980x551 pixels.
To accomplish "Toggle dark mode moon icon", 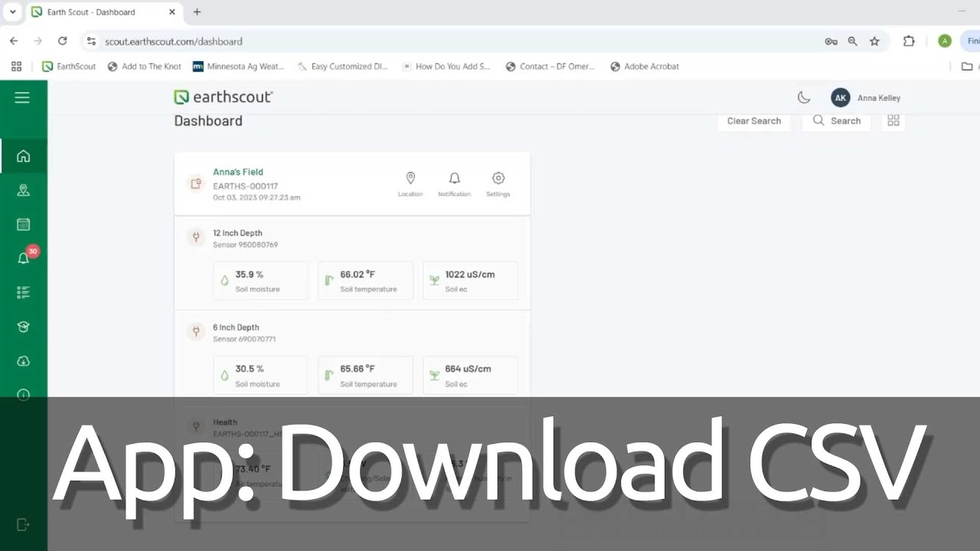I will (804, 97).
